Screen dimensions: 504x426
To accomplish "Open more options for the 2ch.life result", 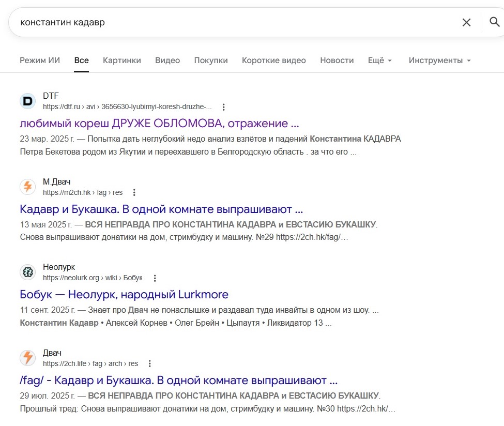I will (x=150, y=363).
